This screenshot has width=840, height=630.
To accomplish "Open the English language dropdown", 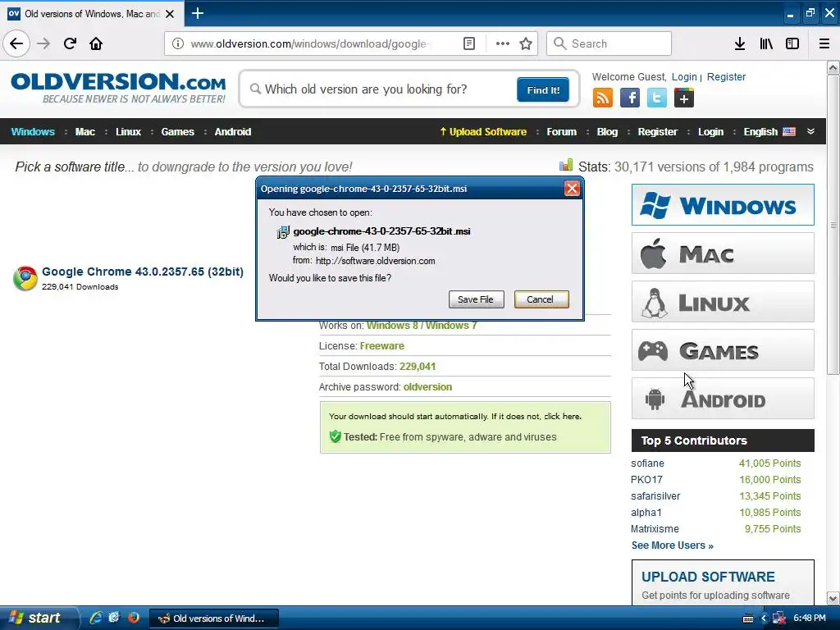I will pos(769,132).
